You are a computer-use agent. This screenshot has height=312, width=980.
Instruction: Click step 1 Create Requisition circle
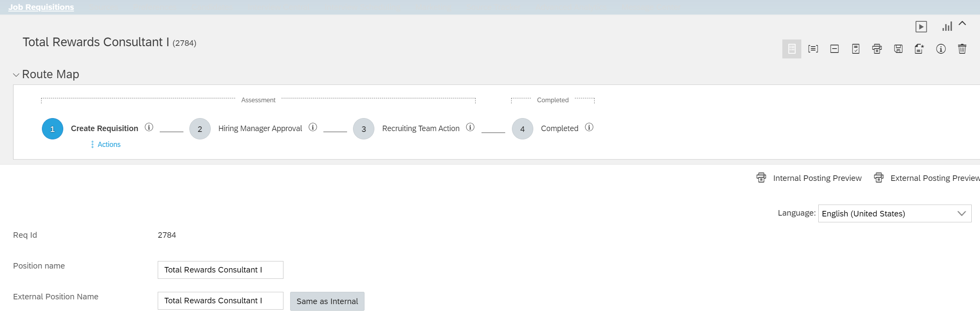pyautogui.click(x=53, y=129)
